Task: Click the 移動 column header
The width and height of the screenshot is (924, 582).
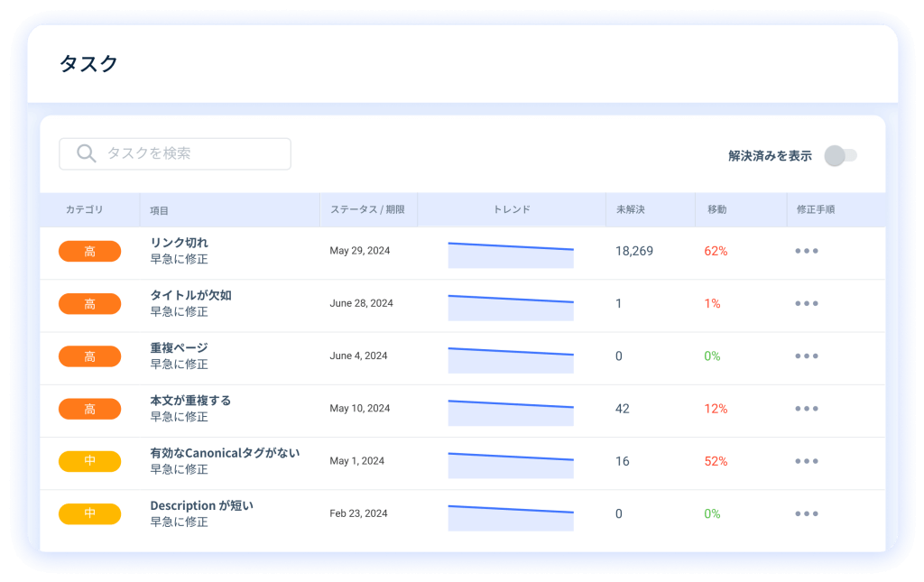Action: 716,209
